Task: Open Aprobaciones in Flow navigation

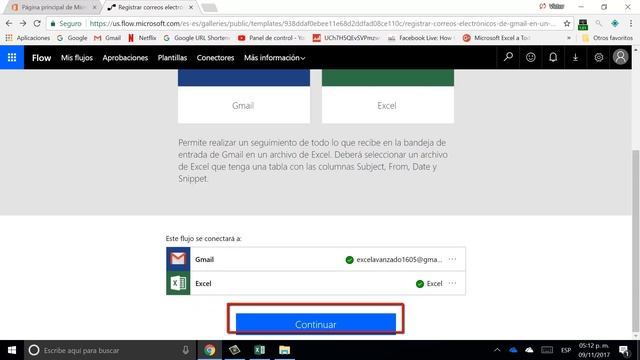Action: pos(125,58)
